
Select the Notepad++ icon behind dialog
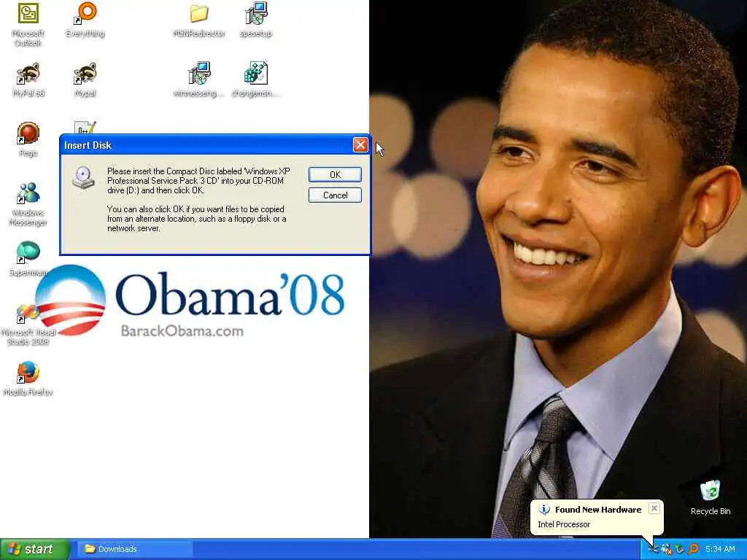coord(85,128)
